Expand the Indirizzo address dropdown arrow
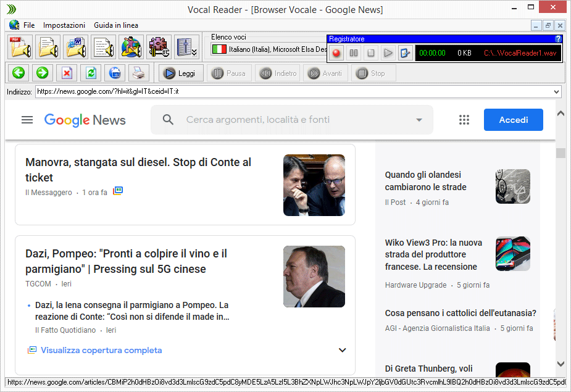Image resolution: width=571 pixels, height=392 pixels. (556, 92)
